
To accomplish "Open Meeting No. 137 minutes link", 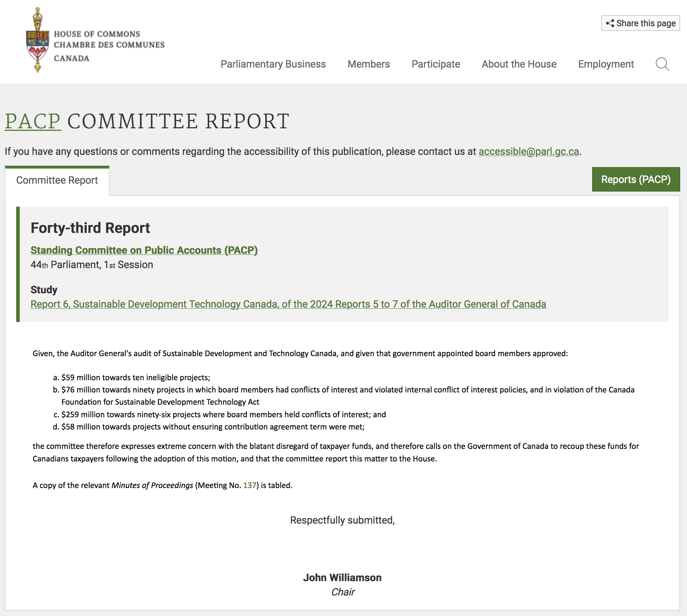I will pos(250,485).
